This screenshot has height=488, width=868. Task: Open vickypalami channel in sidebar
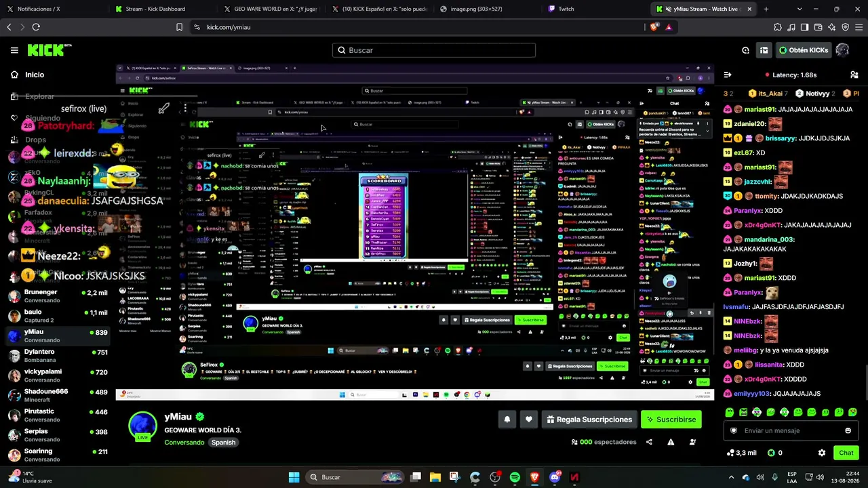(56, 375)
